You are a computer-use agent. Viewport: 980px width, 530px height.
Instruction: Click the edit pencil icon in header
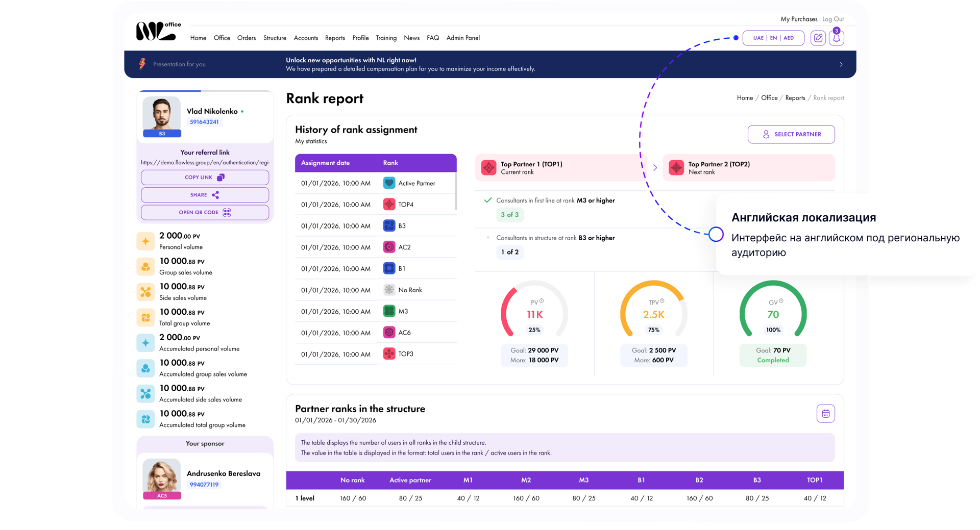[818, 38]
